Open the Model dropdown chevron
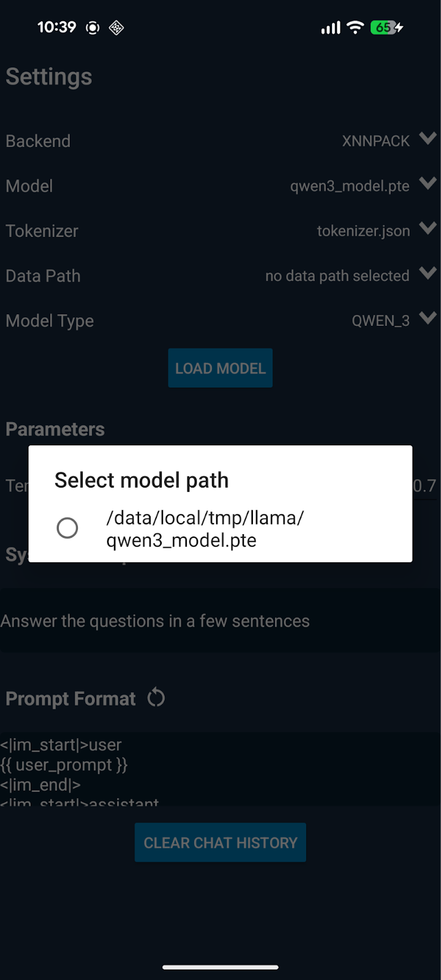The height and width of the screenshot is (980, 441). (x=428, y=183)
